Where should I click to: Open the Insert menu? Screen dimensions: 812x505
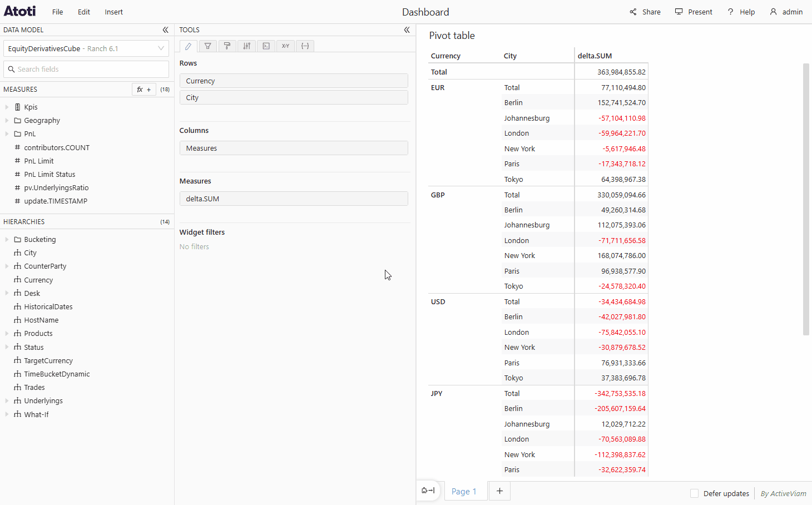point(113,11)
